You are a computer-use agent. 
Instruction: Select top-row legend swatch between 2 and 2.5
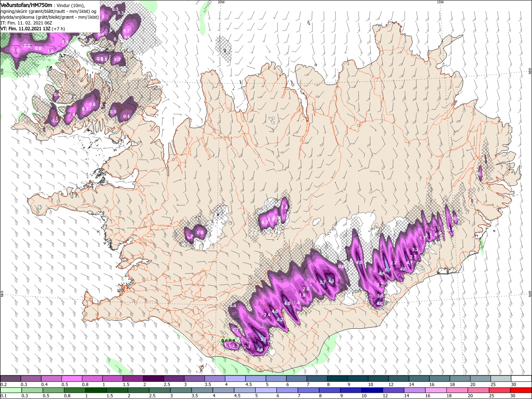(x=153, y=379)
